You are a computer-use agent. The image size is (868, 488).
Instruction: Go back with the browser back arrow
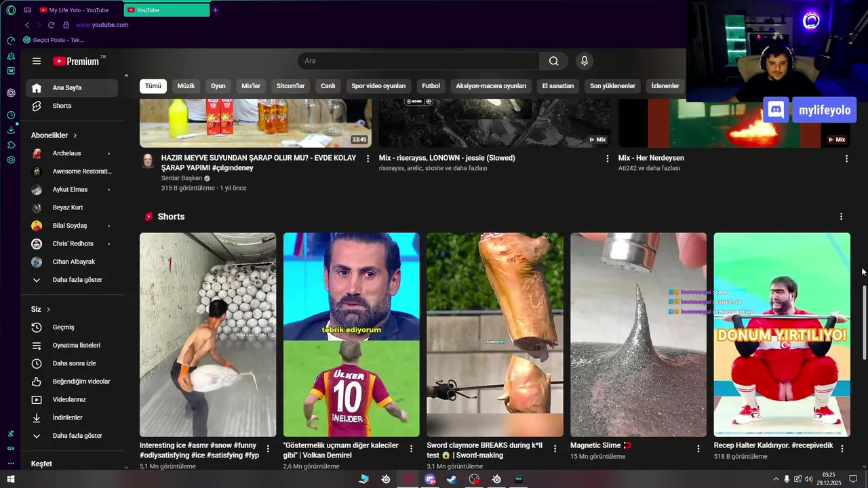click(x=27, y=25)
